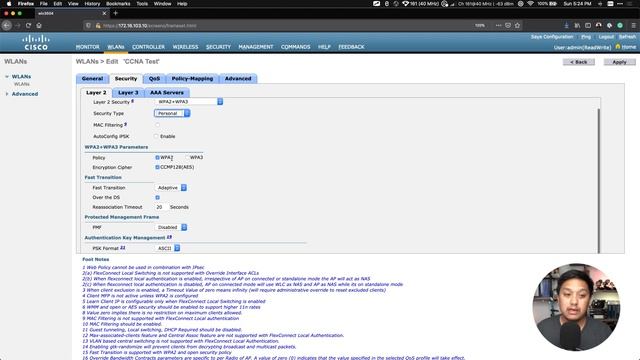Switch to the Advanced tab
640x360 pixels.
(x=238, y=78)
